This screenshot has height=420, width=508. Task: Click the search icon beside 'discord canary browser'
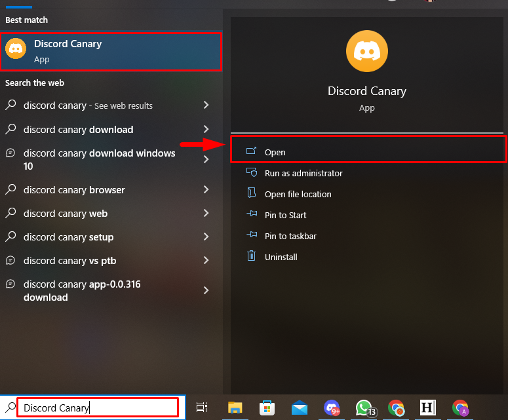(x=10, y=189)
